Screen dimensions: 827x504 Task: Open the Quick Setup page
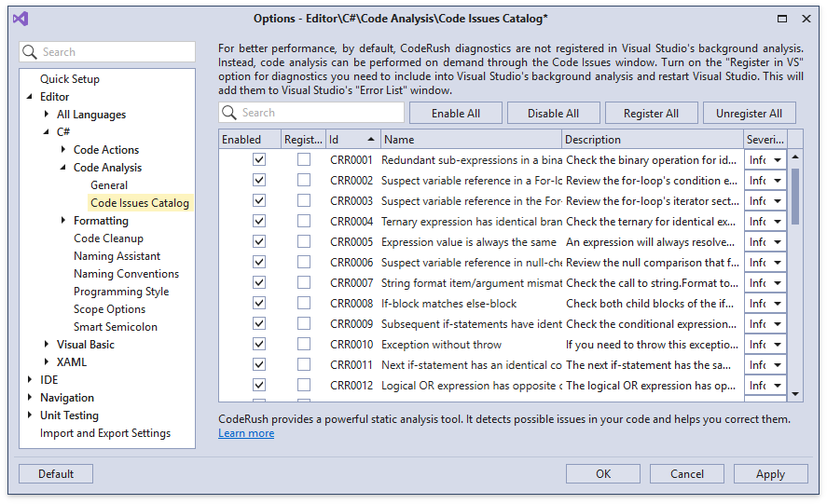[69, 79]
